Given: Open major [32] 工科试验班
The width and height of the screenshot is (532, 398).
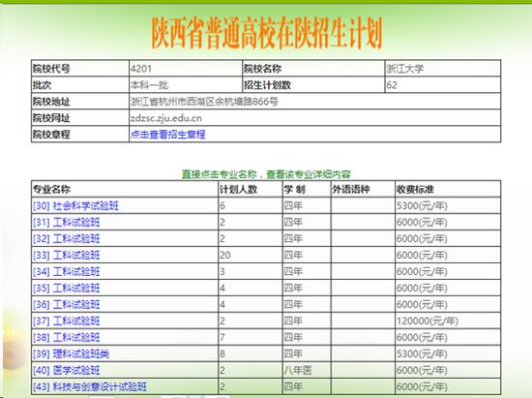Looking at the screenshot, I should pyautogui.click(x=67, y=239).
